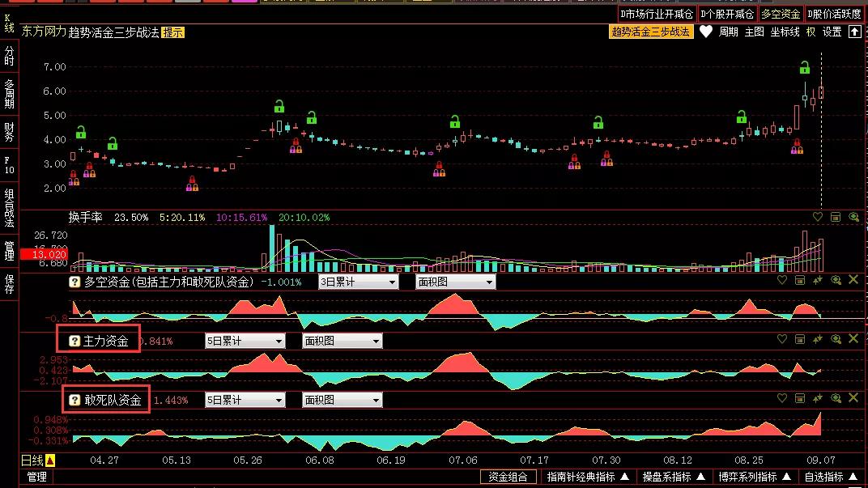This screenshot has height=488, width=868.
Task: Toggle the heart icon in the 主力资金 row
Action: (x=781, y=339)
